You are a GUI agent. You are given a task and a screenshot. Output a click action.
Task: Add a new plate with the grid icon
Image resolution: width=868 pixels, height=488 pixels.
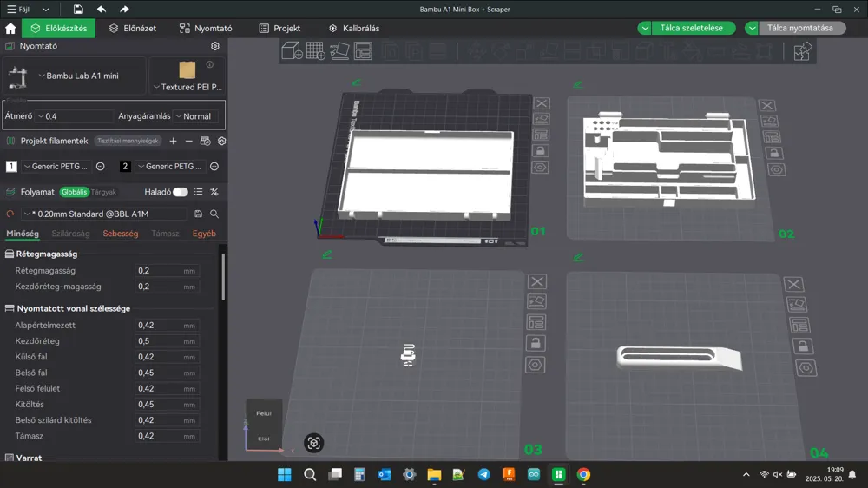pos(316,51)
